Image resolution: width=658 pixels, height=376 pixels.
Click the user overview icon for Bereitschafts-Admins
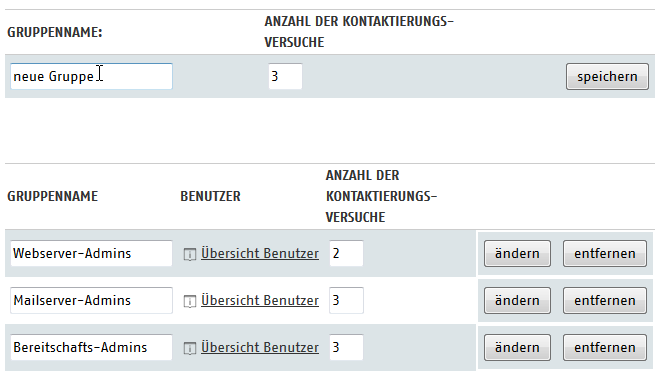point(190,348)
